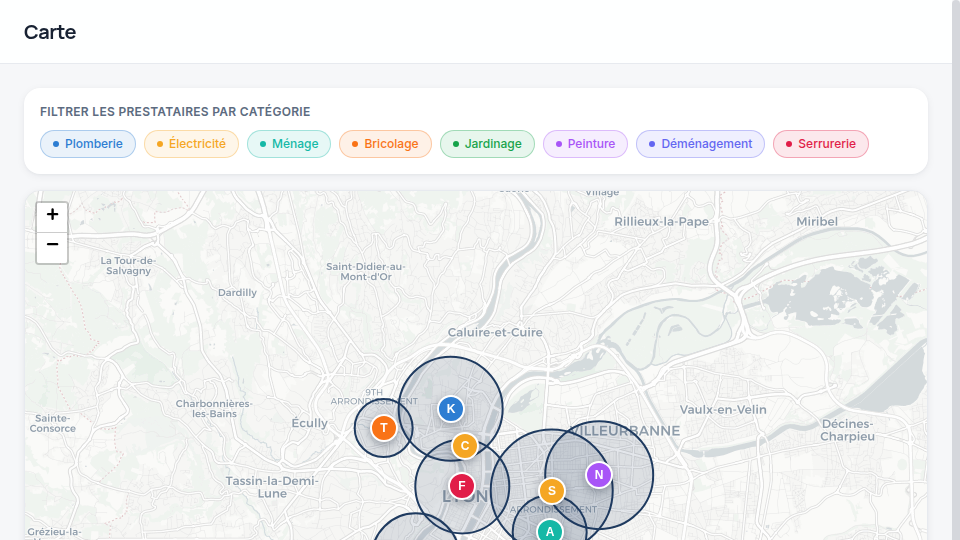Click the Sainte-Consorce map label
960x540 pixels.
click(x=53, y=423)
